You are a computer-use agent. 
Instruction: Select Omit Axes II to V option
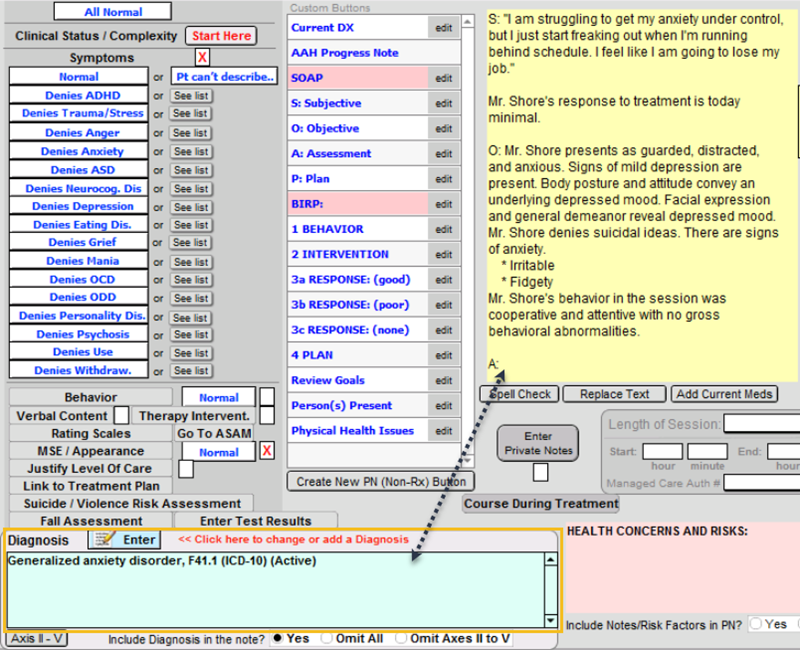click(403, 638)
